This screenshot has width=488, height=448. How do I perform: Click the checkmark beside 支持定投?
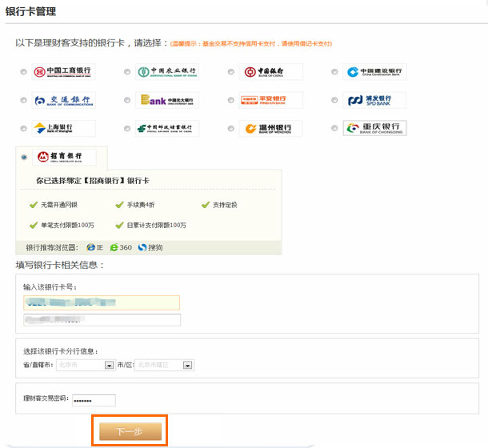click(206, 205)
